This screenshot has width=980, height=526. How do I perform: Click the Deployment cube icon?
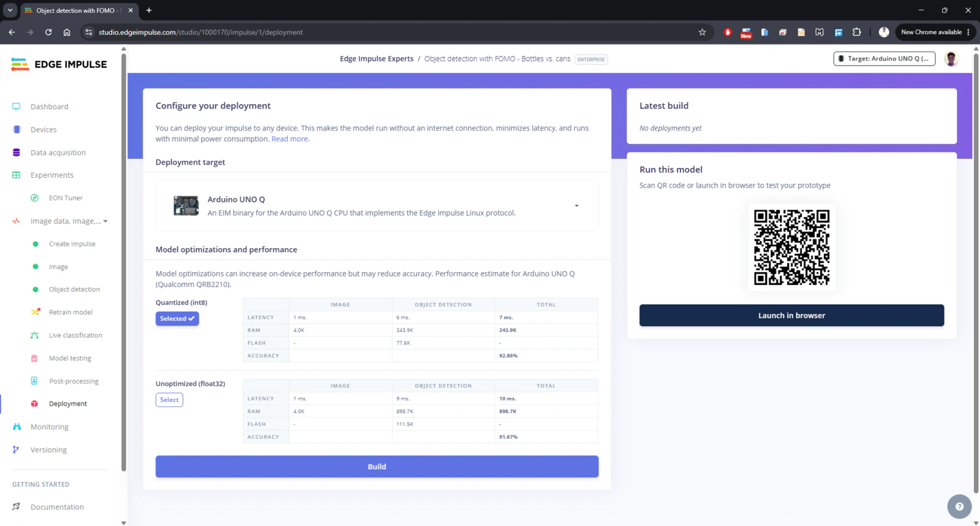[x=35, y=404]
